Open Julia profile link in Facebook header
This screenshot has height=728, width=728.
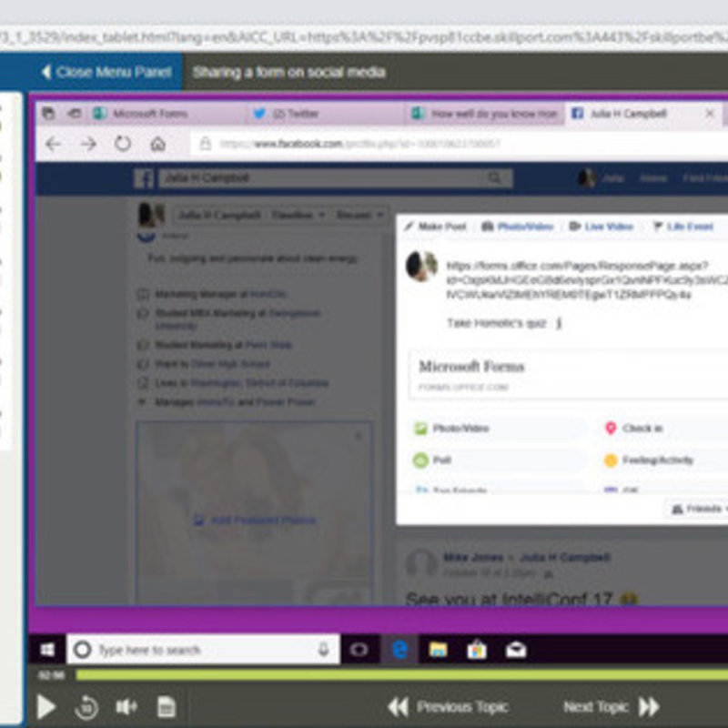tap(602, 178)
